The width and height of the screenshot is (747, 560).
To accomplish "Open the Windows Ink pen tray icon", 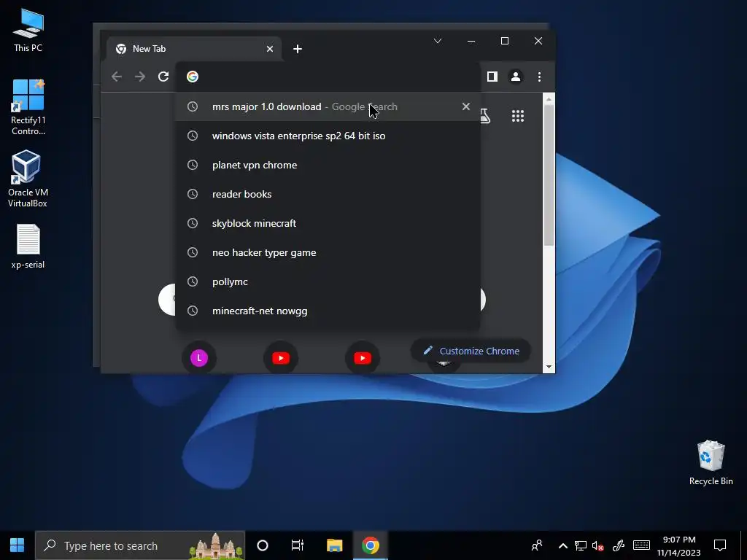I will tap(619, 545).
